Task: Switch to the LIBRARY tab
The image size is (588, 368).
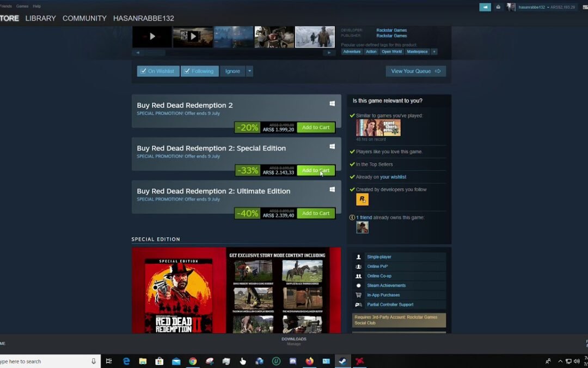Action: click(x=40, y=18)
